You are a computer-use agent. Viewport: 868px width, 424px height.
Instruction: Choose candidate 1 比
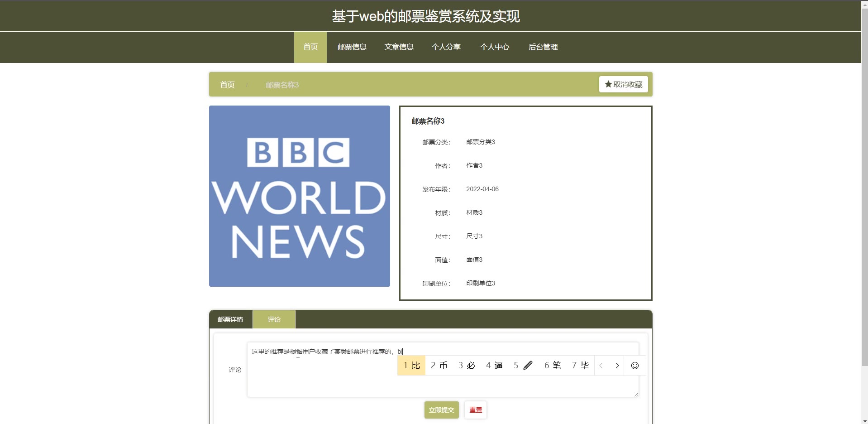pos(411,366)
